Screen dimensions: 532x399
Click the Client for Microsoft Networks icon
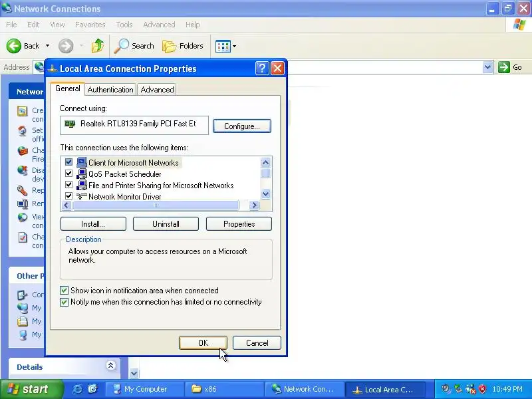coord(81,162)
